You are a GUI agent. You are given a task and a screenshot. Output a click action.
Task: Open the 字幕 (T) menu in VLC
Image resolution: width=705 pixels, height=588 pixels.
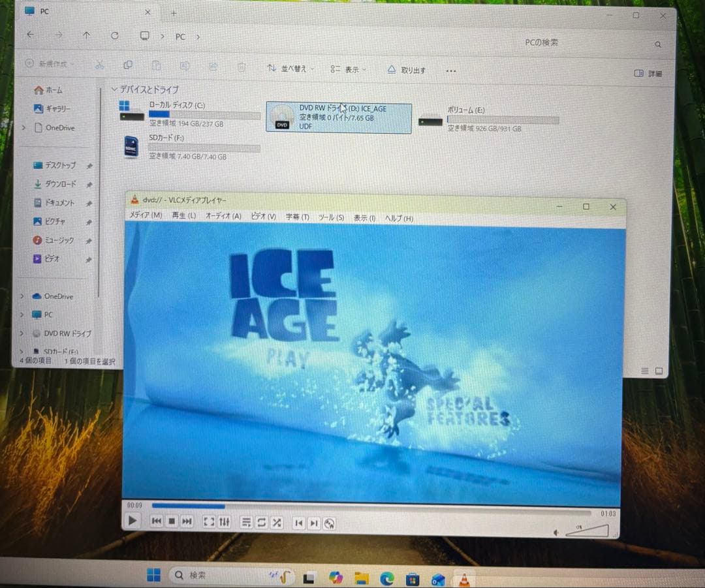pyautogui.click(x=297, y=217)
